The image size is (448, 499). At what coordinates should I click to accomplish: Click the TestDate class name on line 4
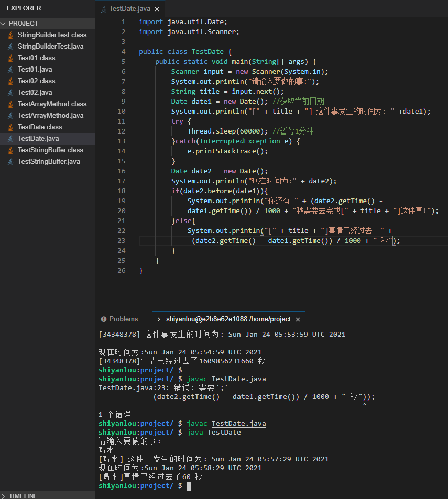tap(207, 51)
